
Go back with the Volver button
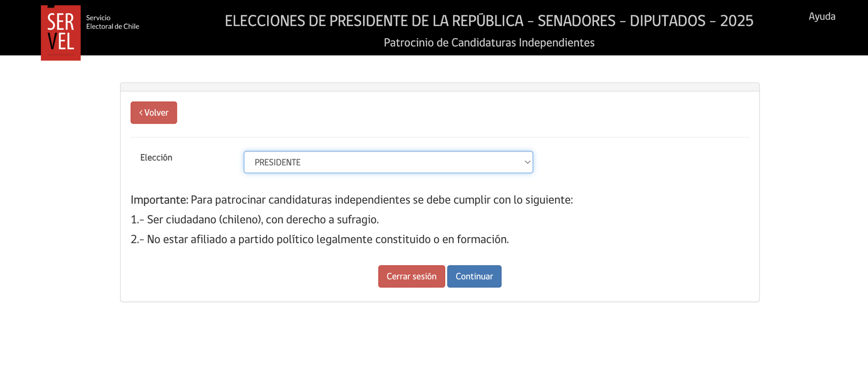154,113
